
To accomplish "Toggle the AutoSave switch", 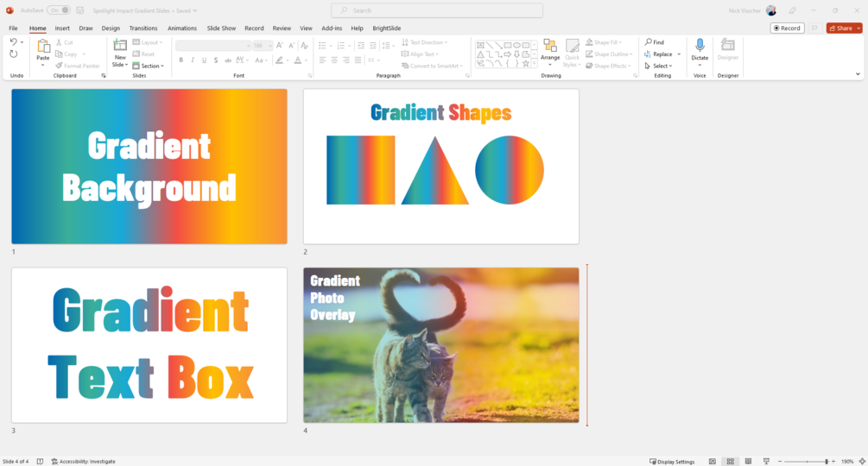I will (x=58, y=10).
